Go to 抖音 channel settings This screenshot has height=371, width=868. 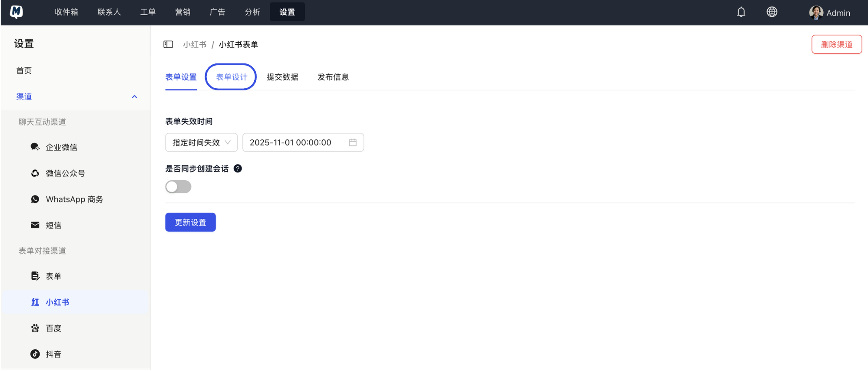(53, 354)
